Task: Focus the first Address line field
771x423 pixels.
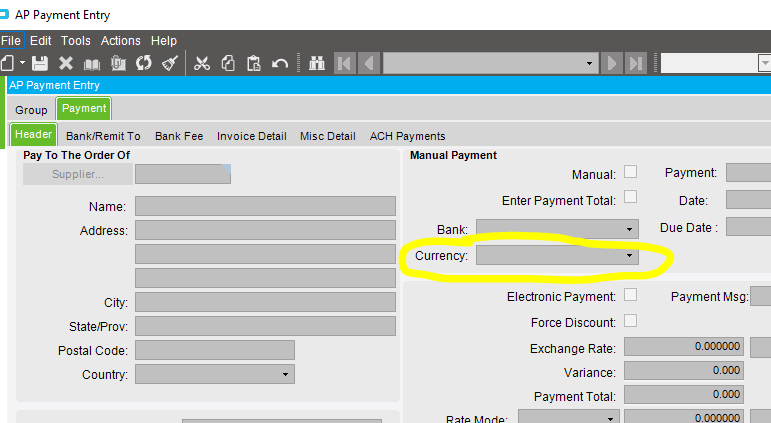Action: click(266, 230)
